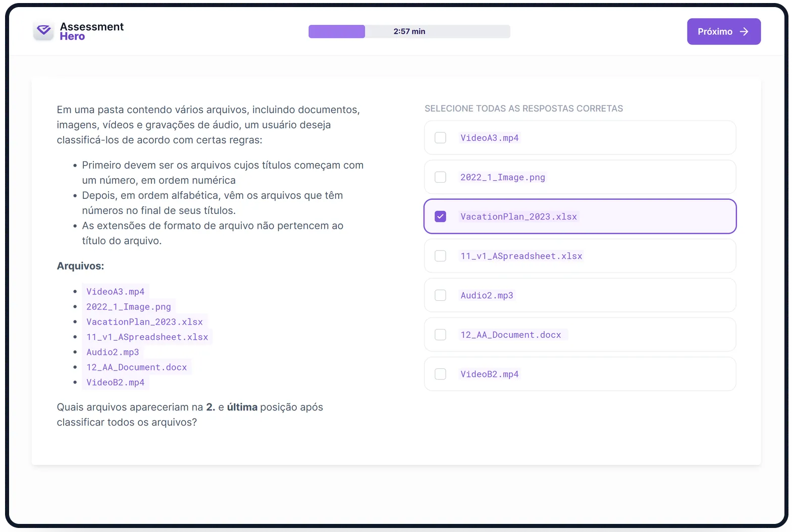Click 2022_1_Image.png in the Arquivos list
792x532 pixels.
tap(129, 307)
